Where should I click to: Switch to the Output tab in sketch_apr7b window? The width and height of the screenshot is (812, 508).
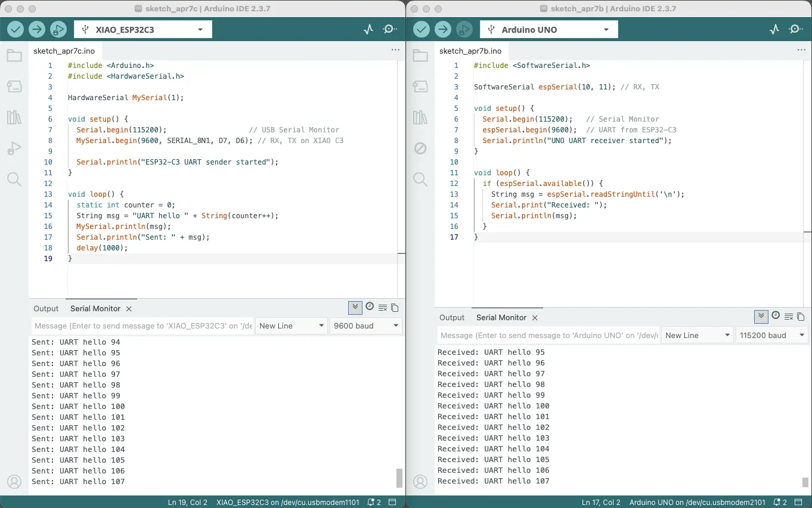(x=452, y=318)
